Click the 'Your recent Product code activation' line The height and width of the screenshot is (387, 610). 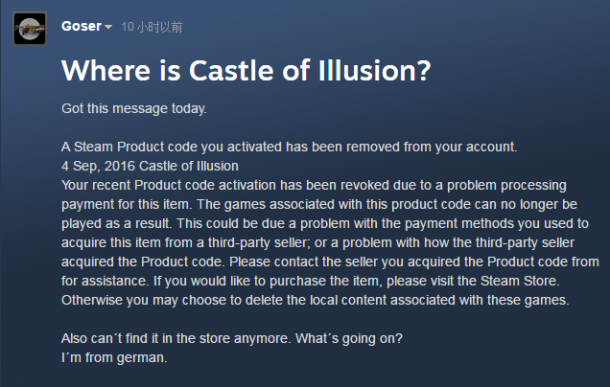click(314, 185)
